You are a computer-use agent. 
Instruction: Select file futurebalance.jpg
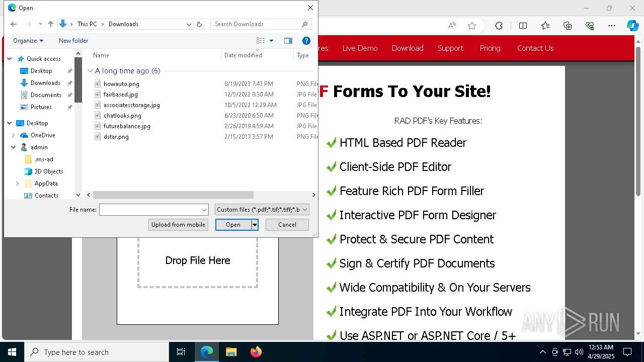[x=127, y=126]
